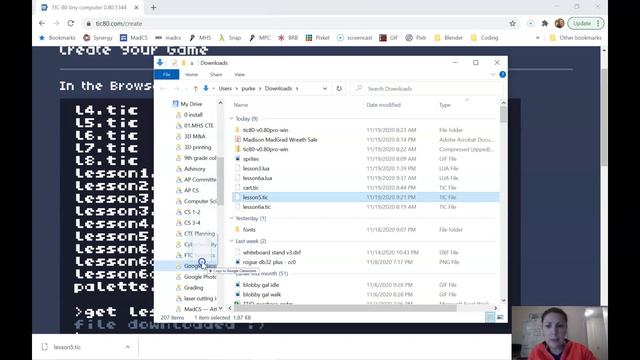The height and width of the screenshot is (360, 640).
Task: Refresh the Downloads folder view
Action: (339, 89)
